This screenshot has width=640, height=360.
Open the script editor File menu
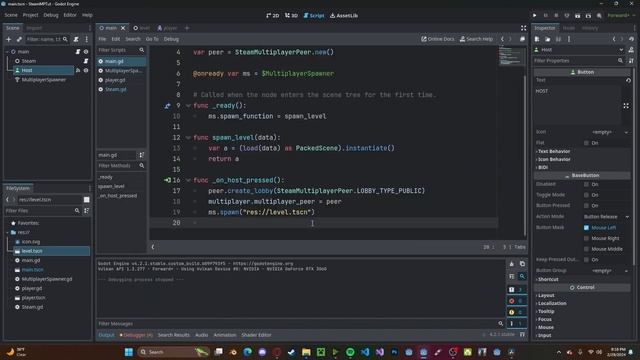coord(102,39)
